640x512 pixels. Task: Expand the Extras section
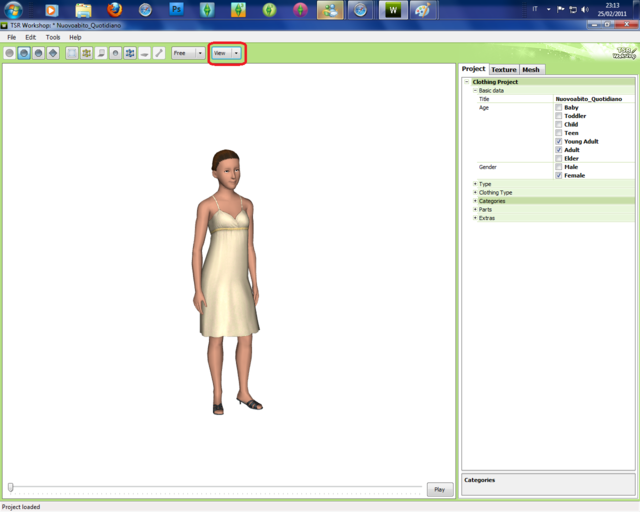pos(475,218)
